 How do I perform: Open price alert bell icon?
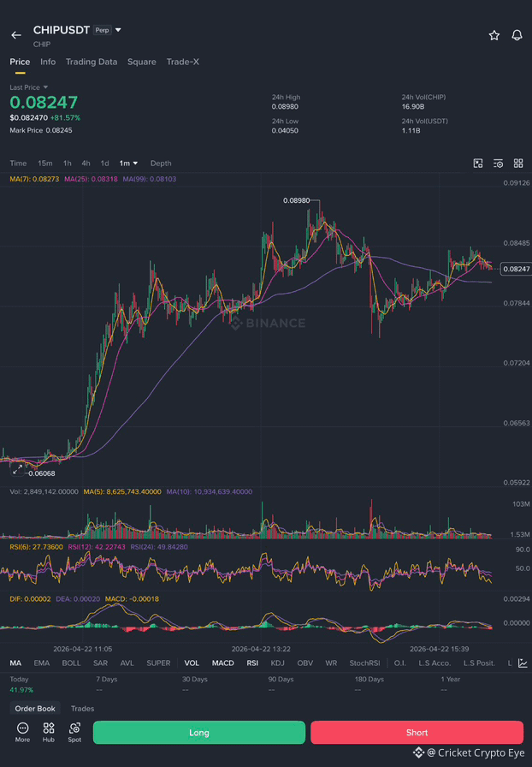pos(517,35)
